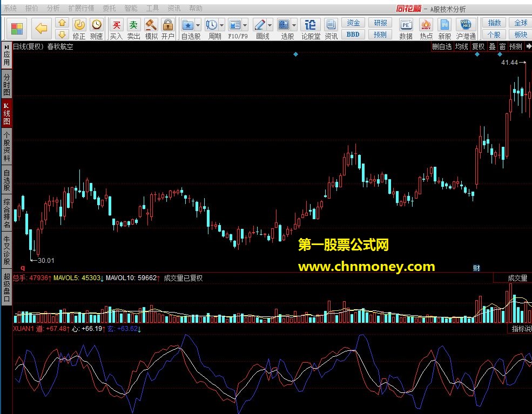Click the 财 finance marker on chart
The width and height of the screenshot is (532, 414).
[x=476, y=268]
